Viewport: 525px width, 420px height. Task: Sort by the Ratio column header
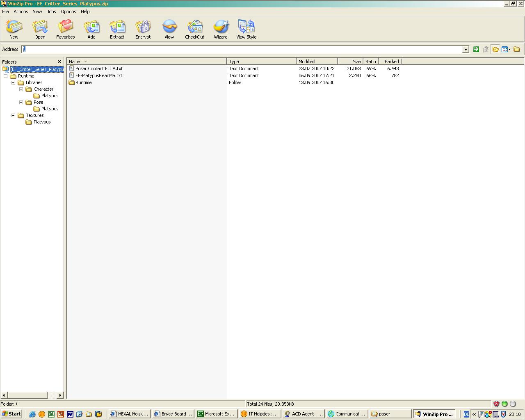371,62
